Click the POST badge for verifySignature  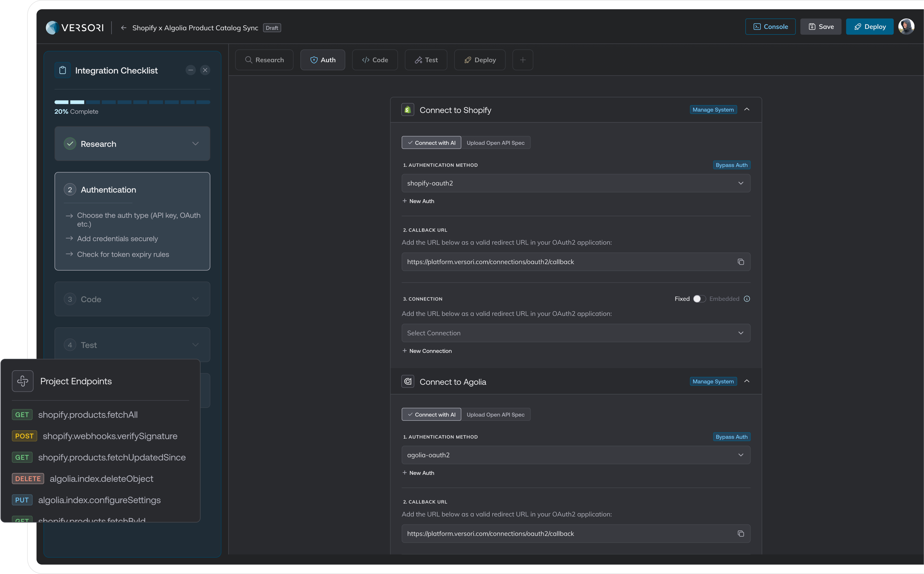[25, 436]
